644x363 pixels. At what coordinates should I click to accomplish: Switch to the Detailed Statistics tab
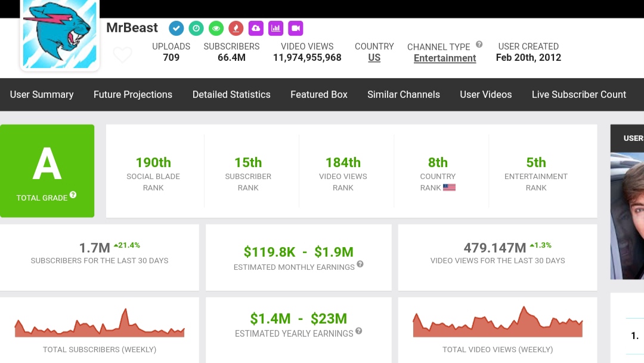point(231,94)
